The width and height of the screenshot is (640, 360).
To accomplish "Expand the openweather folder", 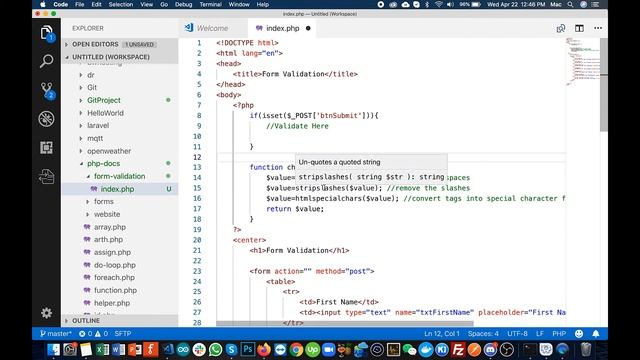I will pos(109,151).
